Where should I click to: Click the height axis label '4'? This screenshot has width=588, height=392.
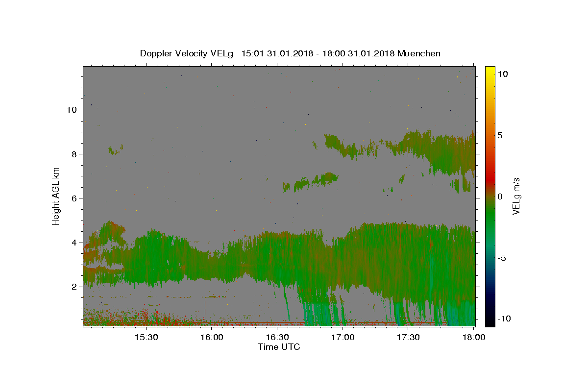(x=74, y=243)
